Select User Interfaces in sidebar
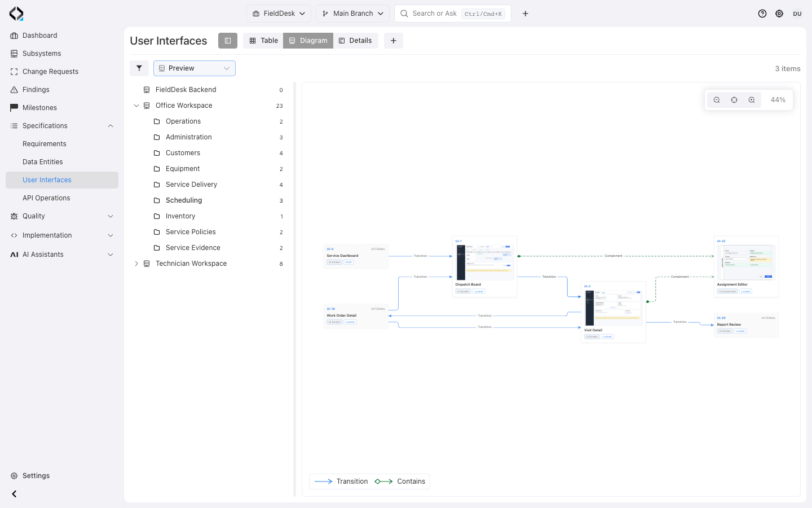Image resolution: width=812 pixels, height=508 pixels. click(x=62, y=180)
